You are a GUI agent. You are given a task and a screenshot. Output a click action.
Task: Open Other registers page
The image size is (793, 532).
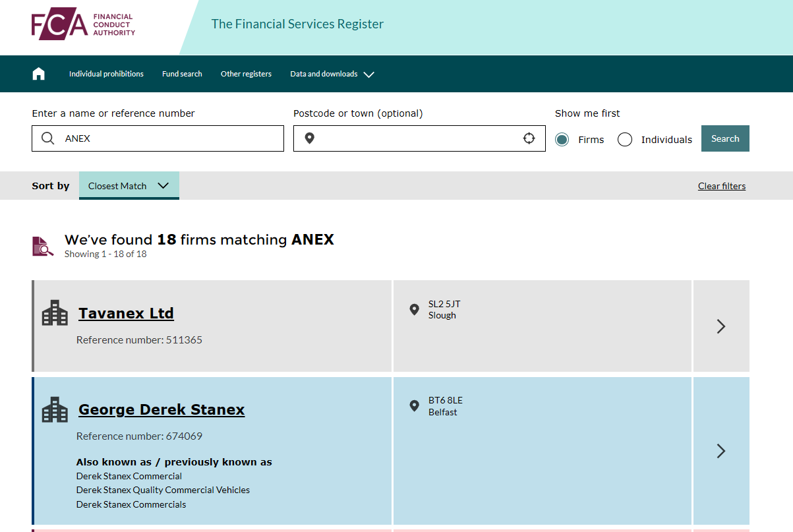[246, 74]
